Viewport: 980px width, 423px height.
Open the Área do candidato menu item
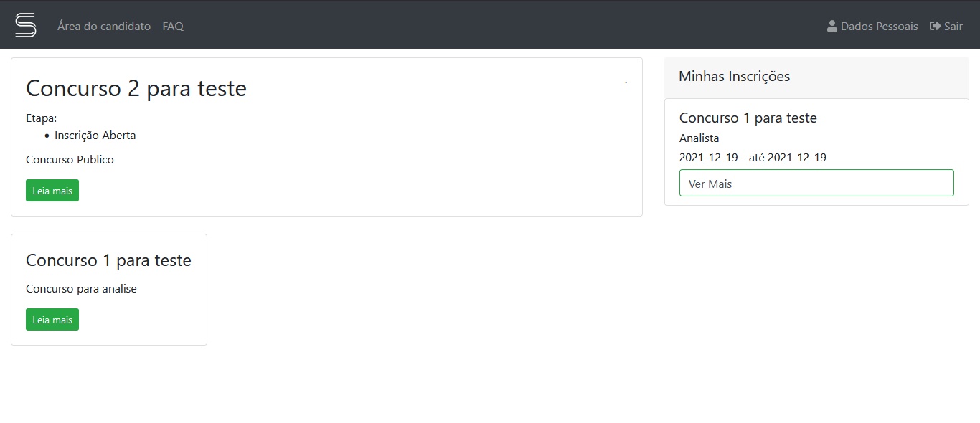(x=104, y=26)
